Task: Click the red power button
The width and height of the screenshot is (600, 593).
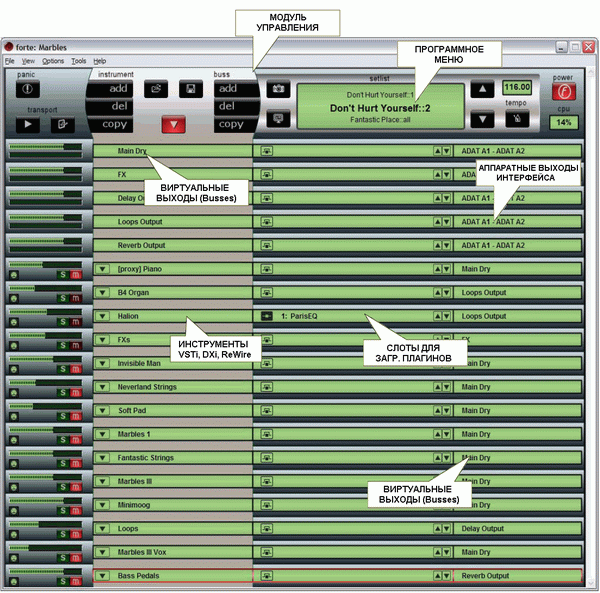Action: (564, 91)
